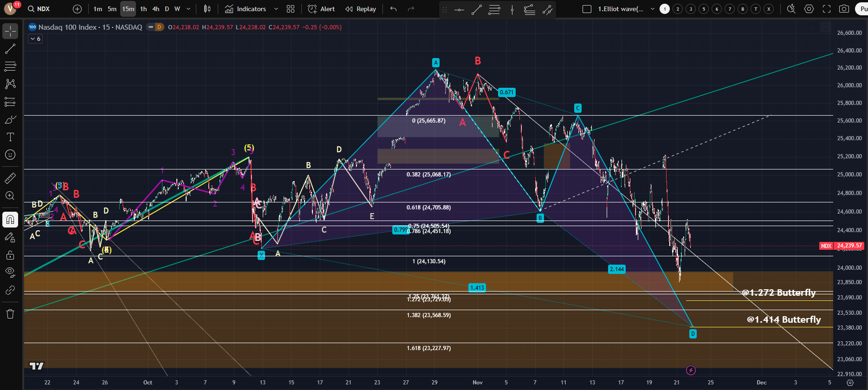Open the Brush drawing tool

[10, 119]
